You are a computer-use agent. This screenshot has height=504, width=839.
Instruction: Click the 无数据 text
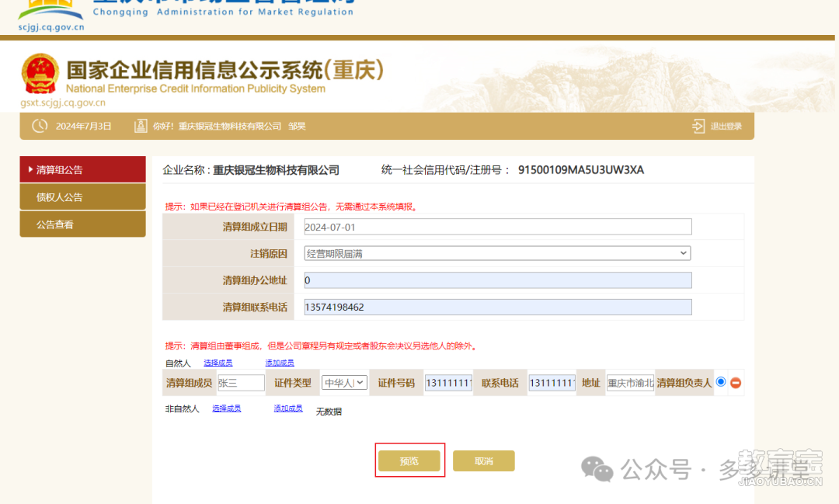pos(329,412)
